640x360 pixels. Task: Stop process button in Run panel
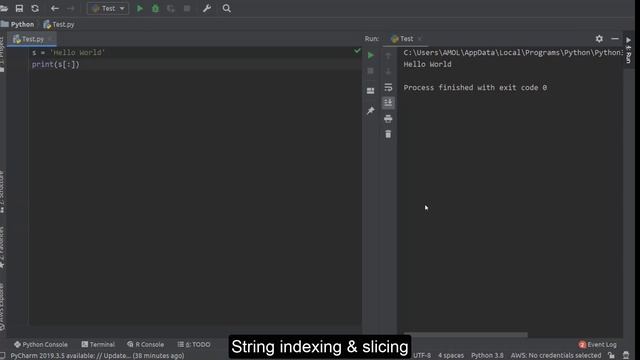pyautogui.click(x=371, y=71)
